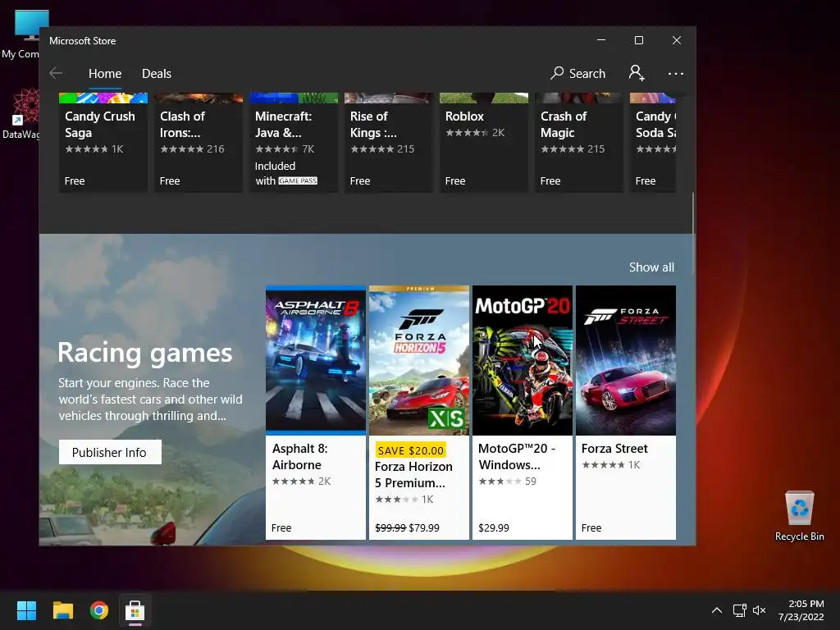Viewport: 840px width, 630px height.
Task: Select the Roblox game card
Action: click(484, 143)
